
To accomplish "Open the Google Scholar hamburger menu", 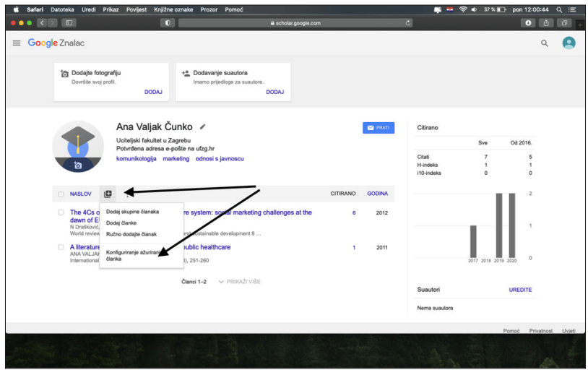I will [x=17, y=43].
